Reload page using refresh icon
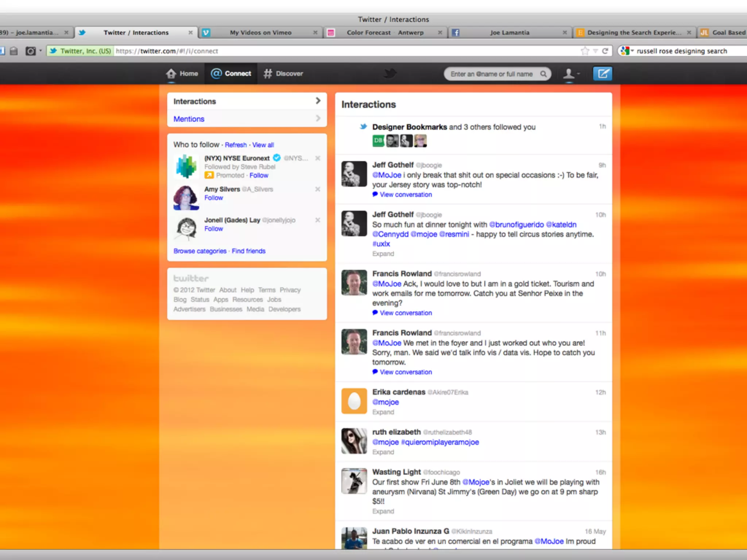This screenshot has height=560, width=747. pyautogui.click(x=605, y=51)
